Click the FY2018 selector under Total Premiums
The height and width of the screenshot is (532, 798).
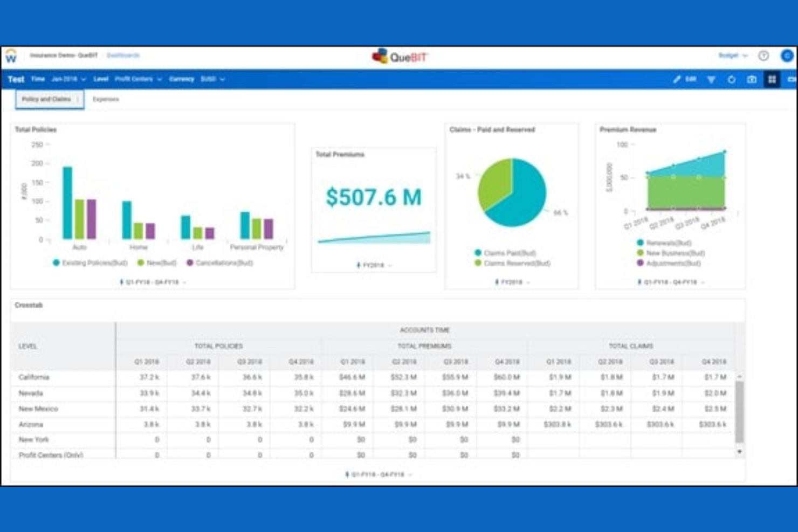(373, 265)
